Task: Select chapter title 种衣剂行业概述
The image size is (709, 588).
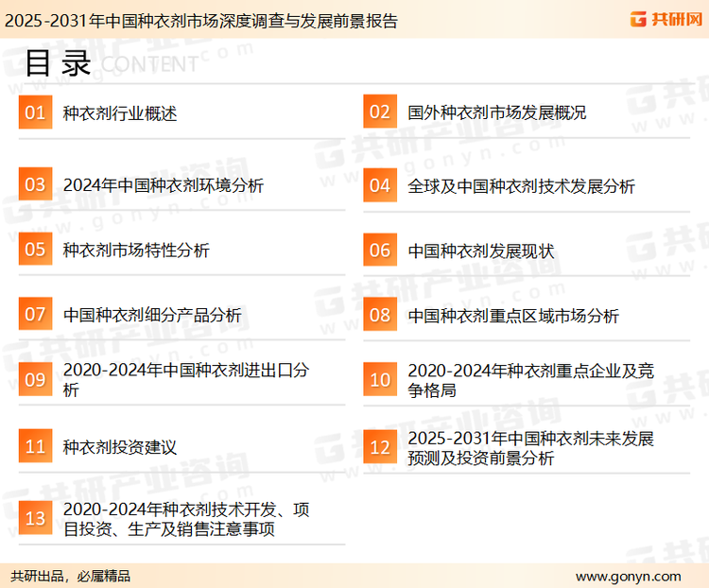Action: [120, 113]
